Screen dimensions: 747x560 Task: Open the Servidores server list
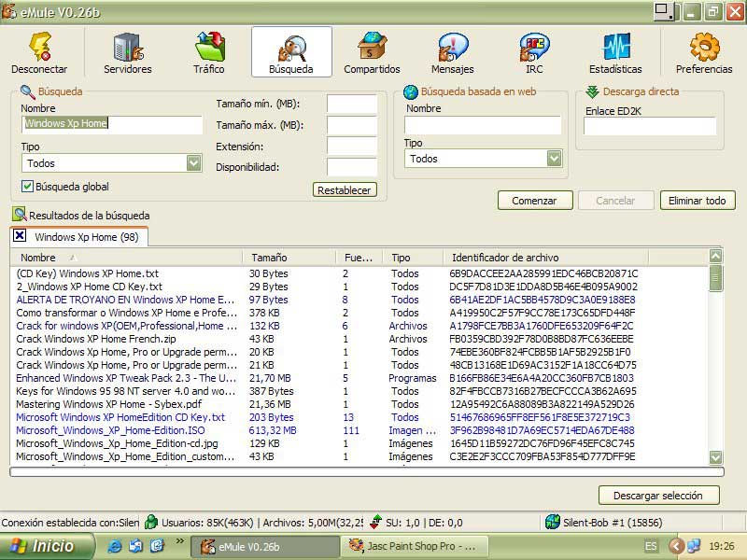click(128, 52)
